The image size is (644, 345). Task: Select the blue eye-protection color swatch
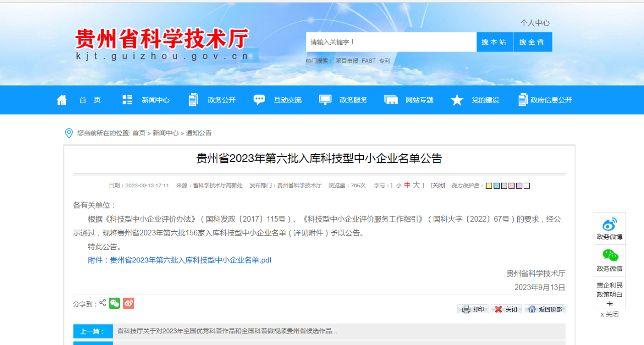click(x=496, y=186)
